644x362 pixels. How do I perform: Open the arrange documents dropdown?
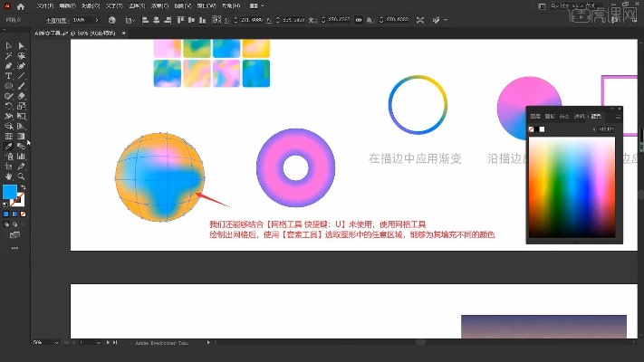pos(256,5)
